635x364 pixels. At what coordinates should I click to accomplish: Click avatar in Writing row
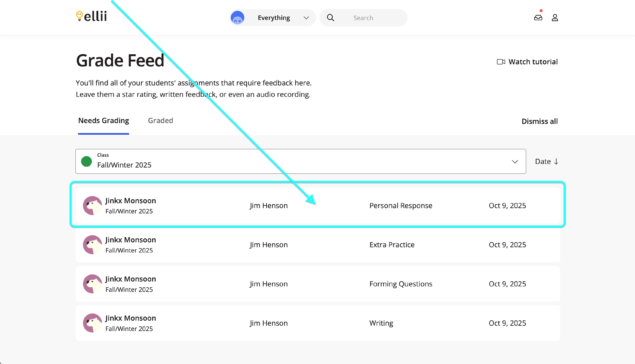coord(92,323)
